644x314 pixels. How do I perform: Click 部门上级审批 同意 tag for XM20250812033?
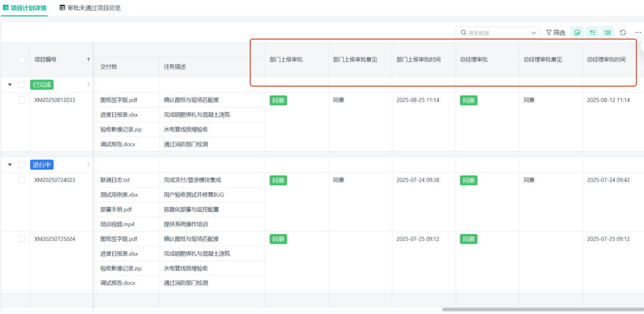pyautogui.click(x=278, y=100)
